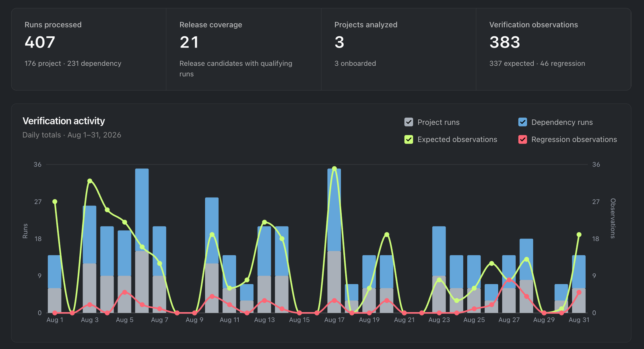Image resolution: width=644 pixels, height=349 pixels.
Task: Toggle the Project runs checkbox
Action: pyautogui.click(x=409, y=122)
